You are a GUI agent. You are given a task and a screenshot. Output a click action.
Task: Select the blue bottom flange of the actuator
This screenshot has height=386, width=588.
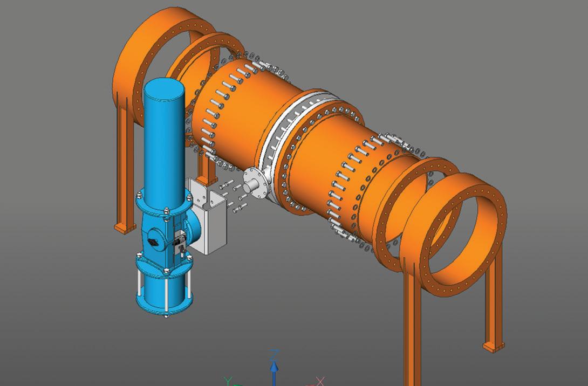(x=165, y=306)
